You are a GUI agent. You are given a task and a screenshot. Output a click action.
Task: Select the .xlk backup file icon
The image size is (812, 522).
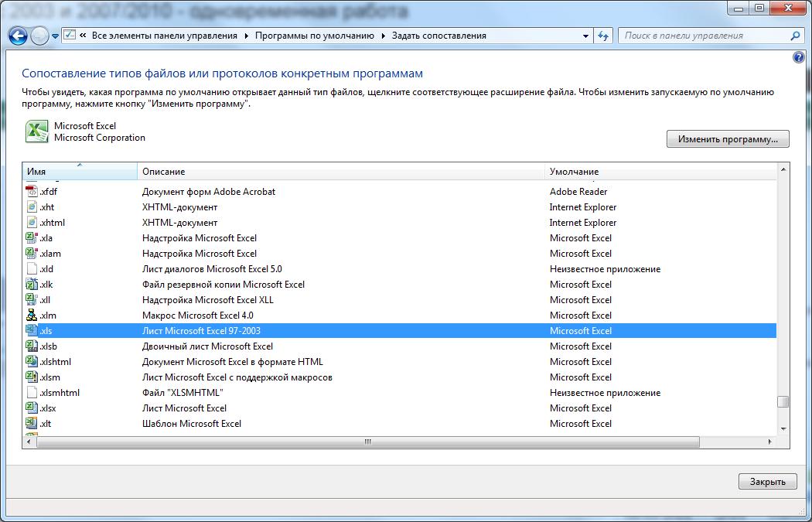[x=32, y=285]
